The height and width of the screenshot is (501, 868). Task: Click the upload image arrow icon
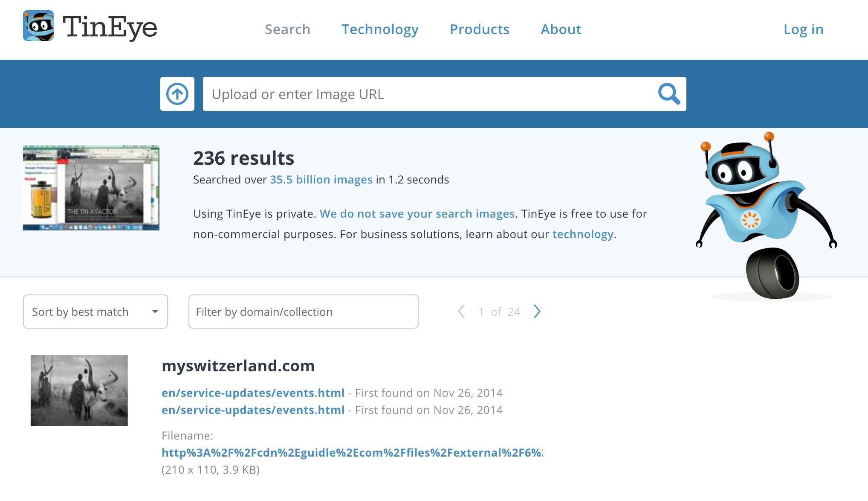[177, 93]
